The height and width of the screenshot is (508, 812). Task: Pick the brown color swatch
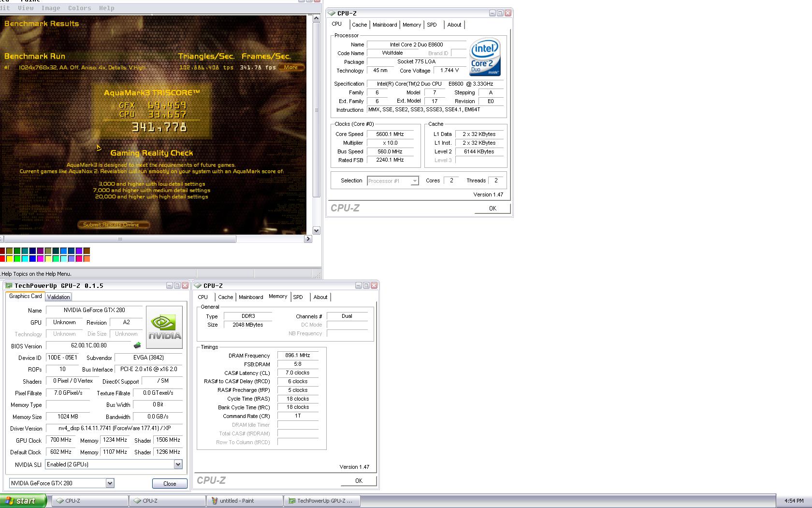[x=87, y=251]
